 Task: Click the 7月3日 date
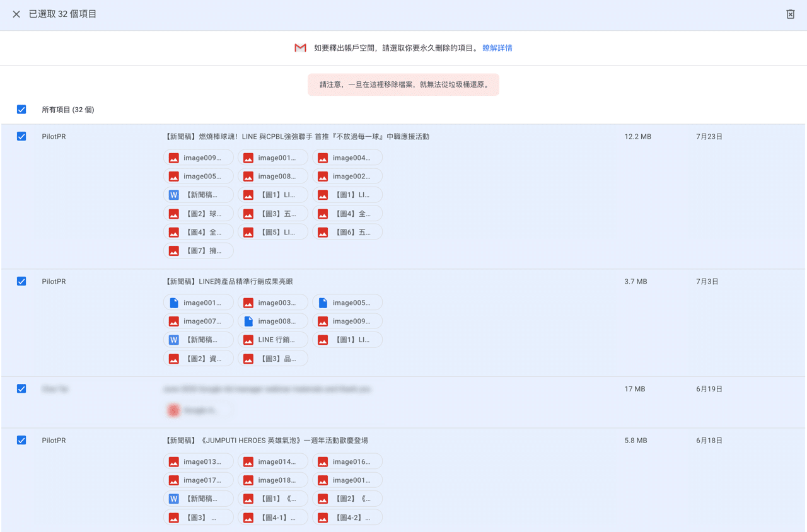[707, 282]
